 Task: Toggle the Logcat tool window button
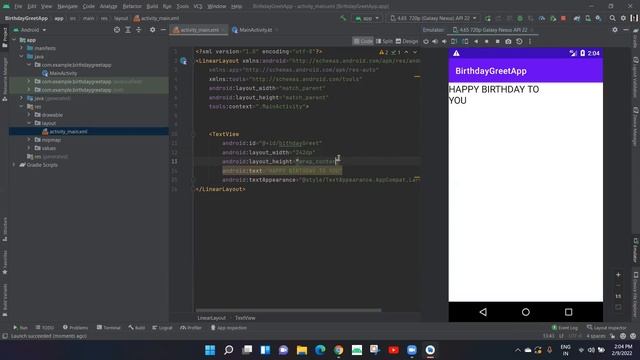162,328
